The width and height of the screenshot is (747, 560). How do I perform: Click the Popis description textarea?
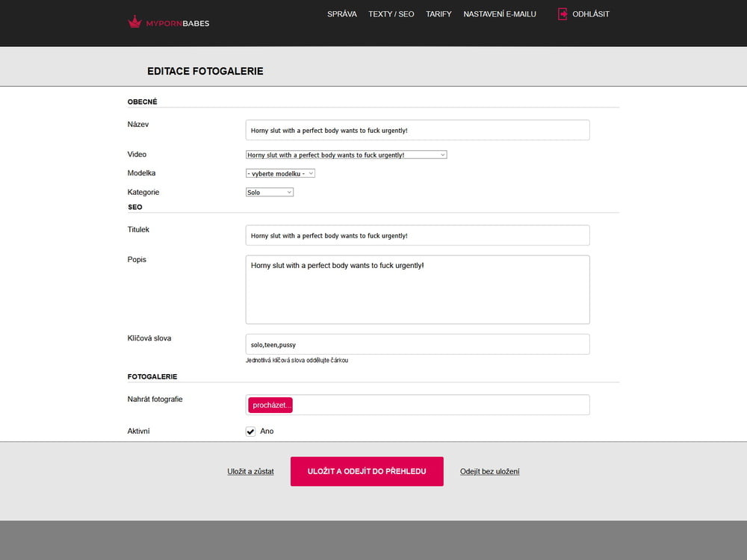click(417, 289)
